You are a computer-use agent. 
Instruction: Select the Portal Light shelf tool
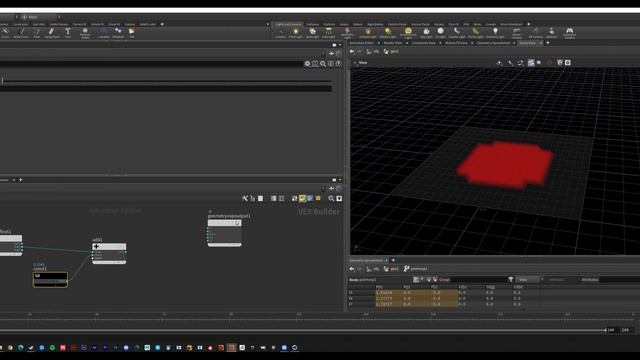[476, 33]
